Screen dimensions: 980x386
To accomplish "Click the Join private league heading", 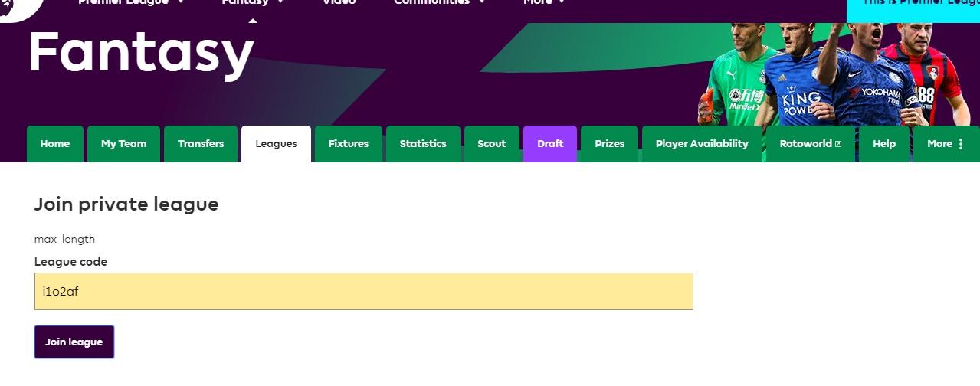I will click(126, 204).
